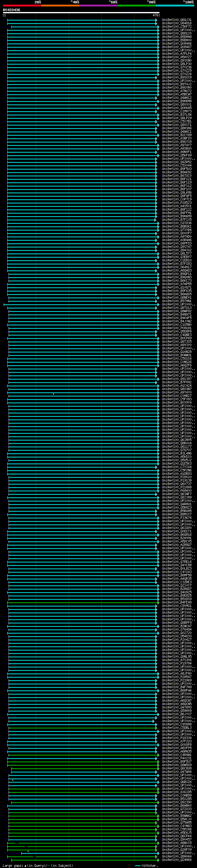
Task: Select hit label UniRef100_A9THD0
Action: (x=177, y=236)
